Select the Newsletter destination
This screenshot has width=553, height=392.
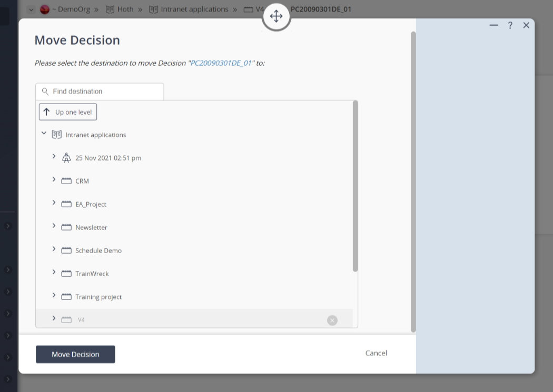point(91,227)
